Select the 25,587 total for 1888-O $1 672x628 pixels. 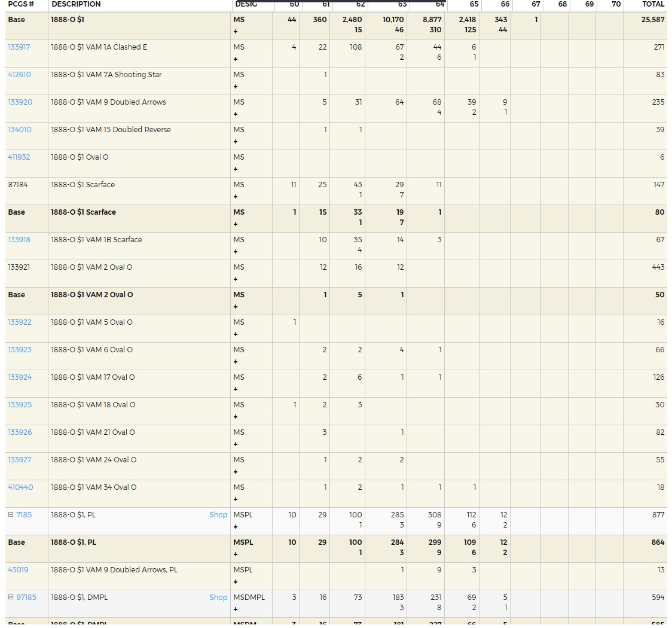(653, 20)
